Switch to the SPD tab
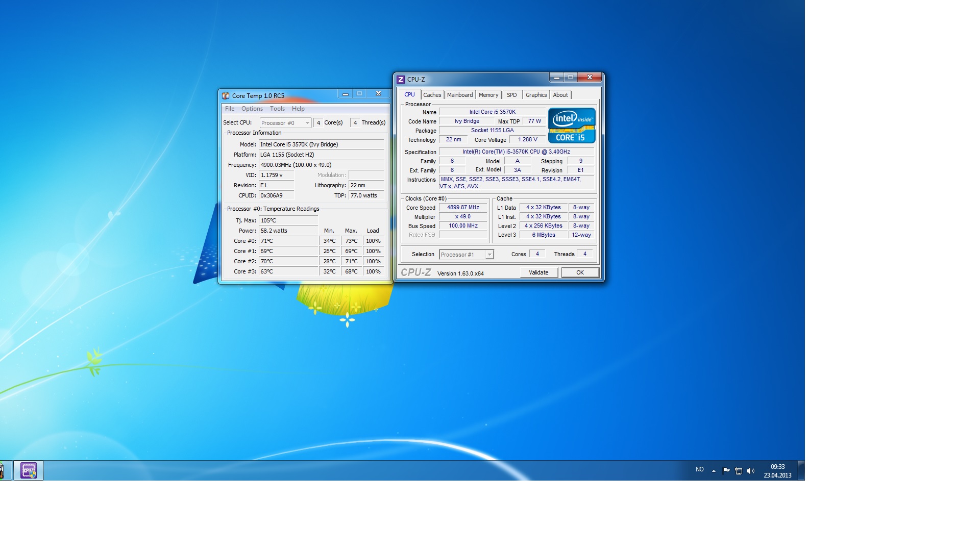Screen dimensions: 980x551 (x=511, y=95)
